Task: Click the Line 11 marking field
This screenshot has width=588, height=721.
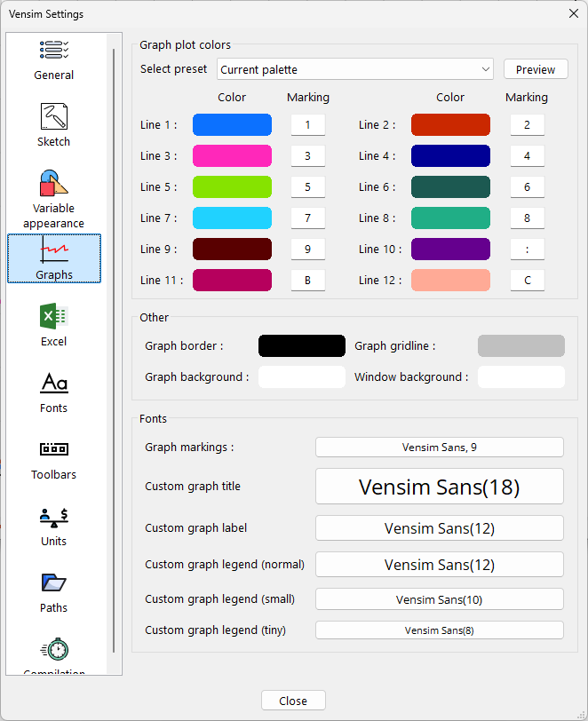Action: (307, 281)
